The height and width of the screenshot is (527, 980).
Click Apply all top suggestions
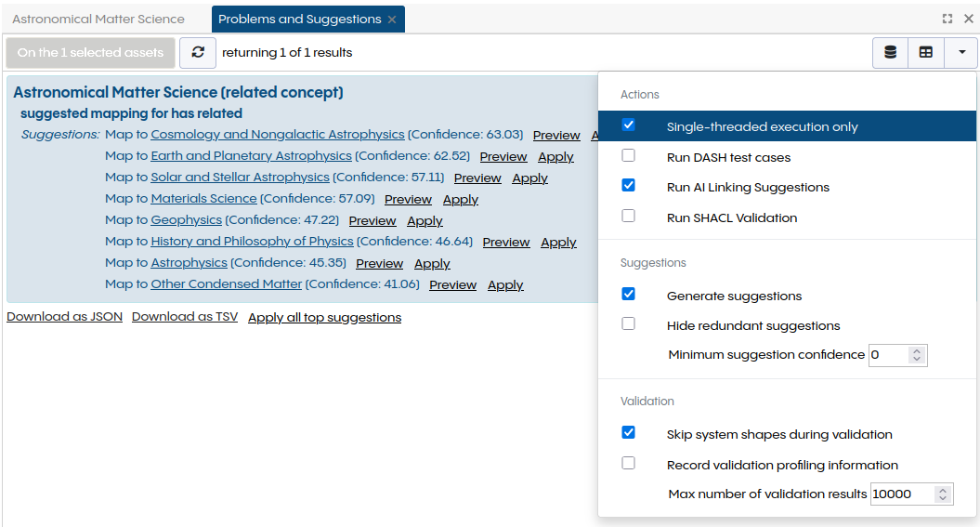click(x=324, y=317)
